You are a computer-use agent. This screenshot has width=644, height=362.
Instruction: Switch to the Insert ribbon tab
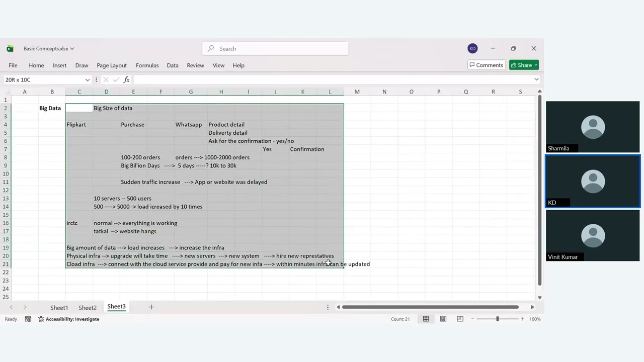tap(59, 65)
